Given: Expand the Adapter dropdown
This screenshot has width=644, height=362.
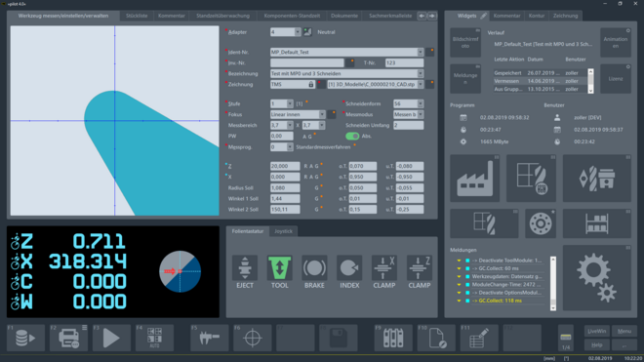Looking at the screenshot, I should pyautogui.click(x=298, y=32).
